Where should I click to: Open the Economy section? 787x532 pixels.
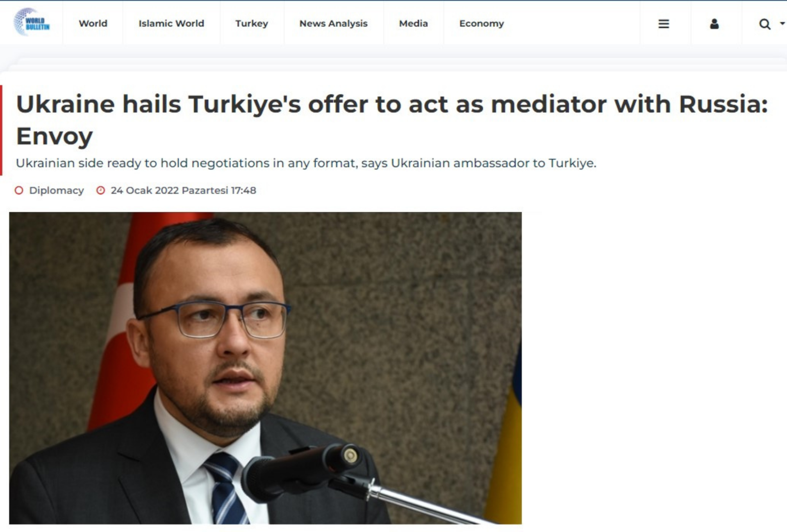point(482,24)
